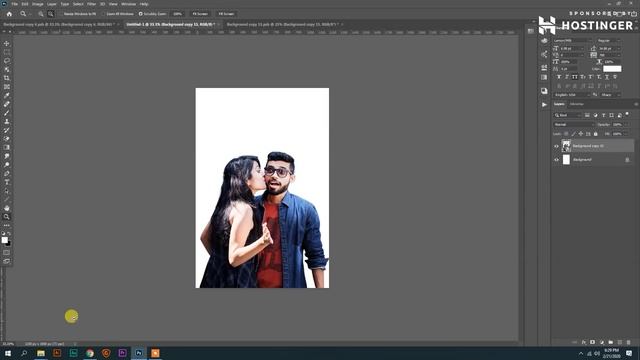Open the anti-aliasing Sharp dropdown
The image size is (640, 360).
tap(610, 95)
